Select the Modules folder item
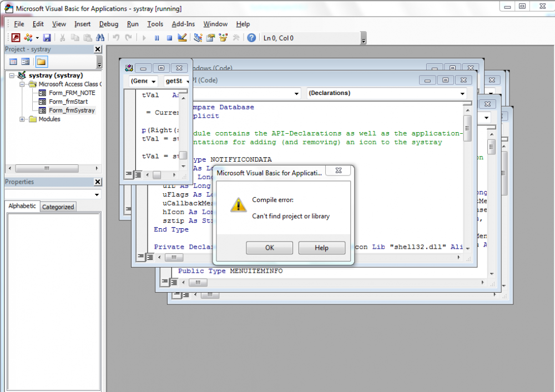The width and height of the screenshot is (555, 392). point(49,119)
